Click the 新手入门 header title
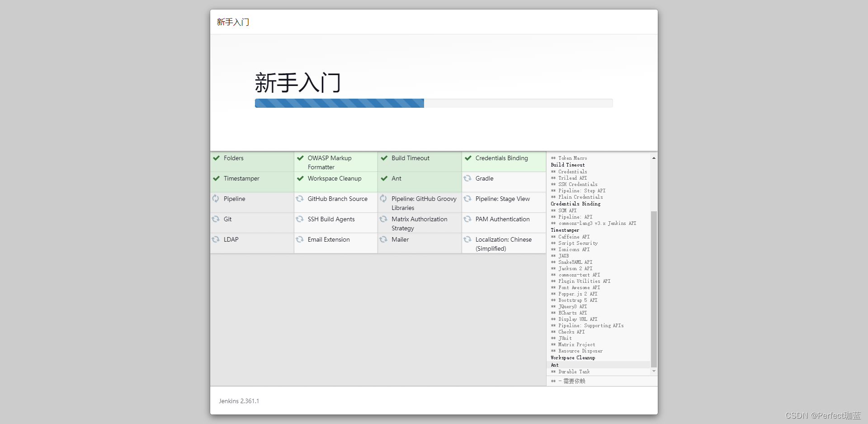Screen dimensions: 868x424 coord(233,22)
